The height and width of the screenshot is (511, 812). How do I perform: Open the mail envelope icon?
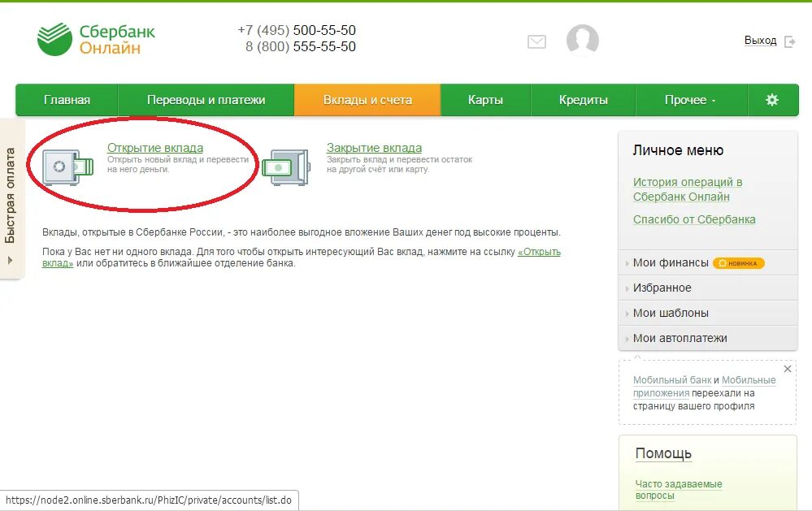[536, 41]
